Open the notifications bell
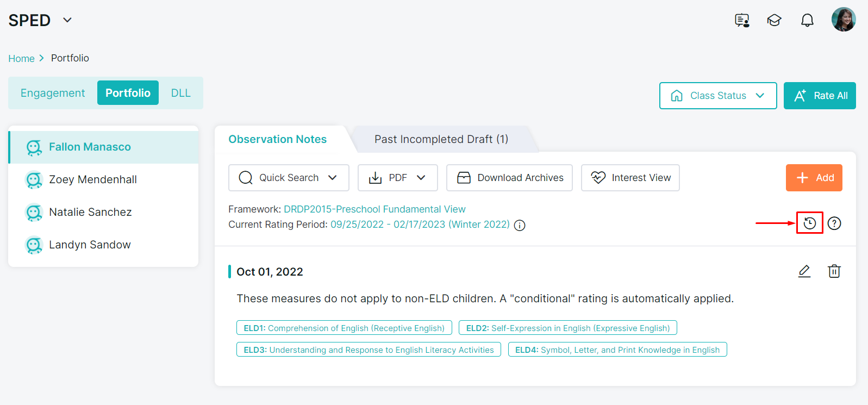 click(807, 21)
